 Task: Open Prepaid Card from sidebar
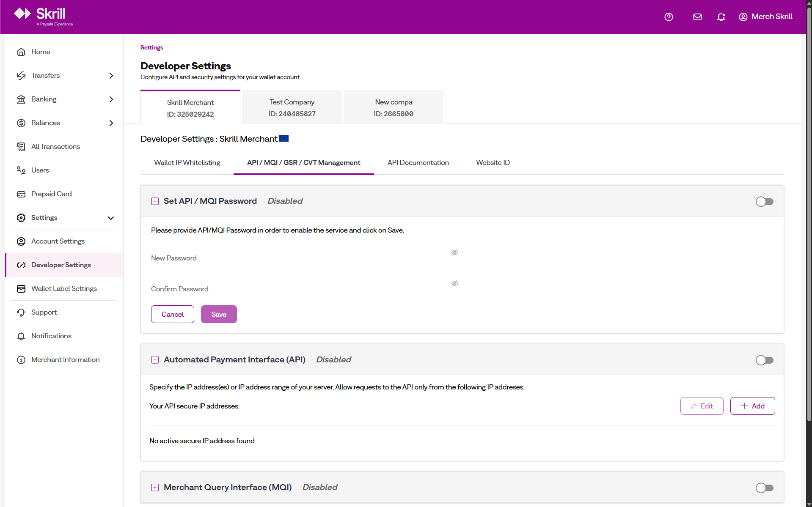click(51, 194)
